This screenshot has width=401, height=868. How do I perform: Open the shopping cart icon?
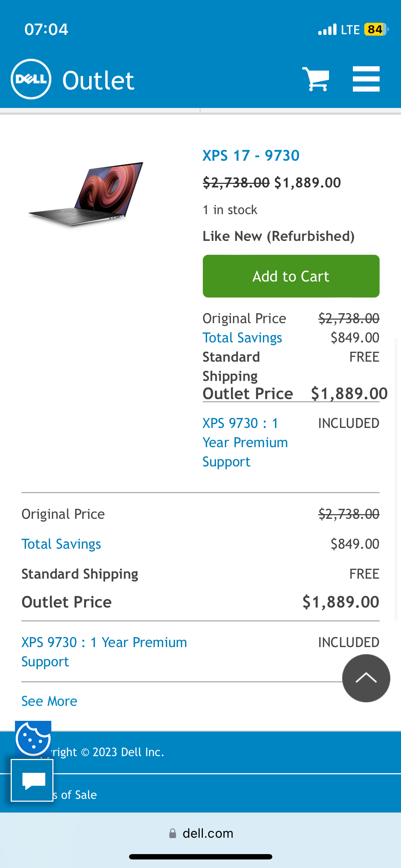coord(316,79)
